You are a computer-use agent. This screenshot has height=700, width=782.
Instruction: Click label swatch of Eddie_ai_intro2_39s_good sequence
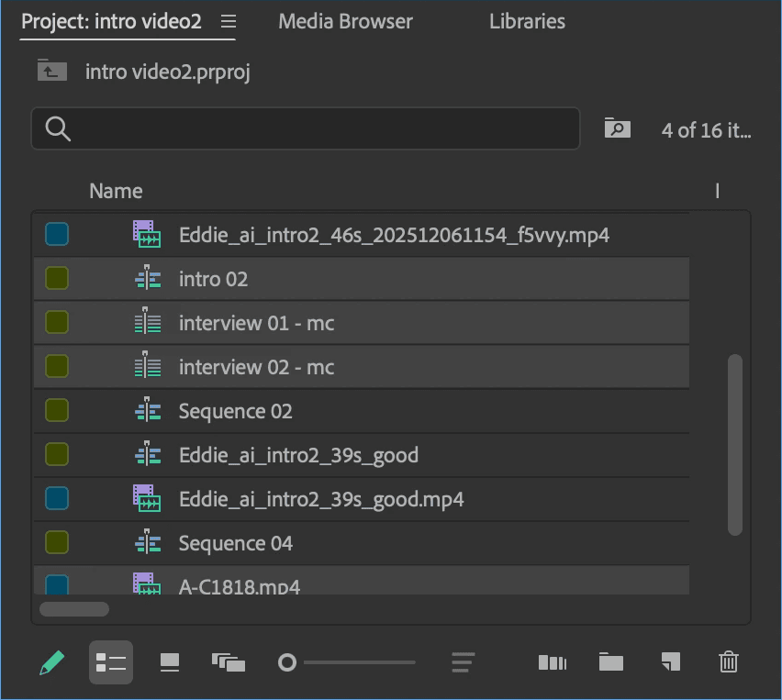click(x=57, y=454)
